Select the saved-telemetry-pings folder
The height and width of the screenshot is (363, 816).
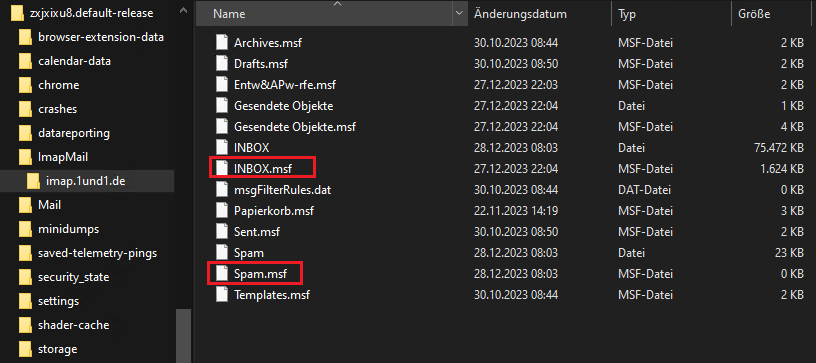(97, 253)
